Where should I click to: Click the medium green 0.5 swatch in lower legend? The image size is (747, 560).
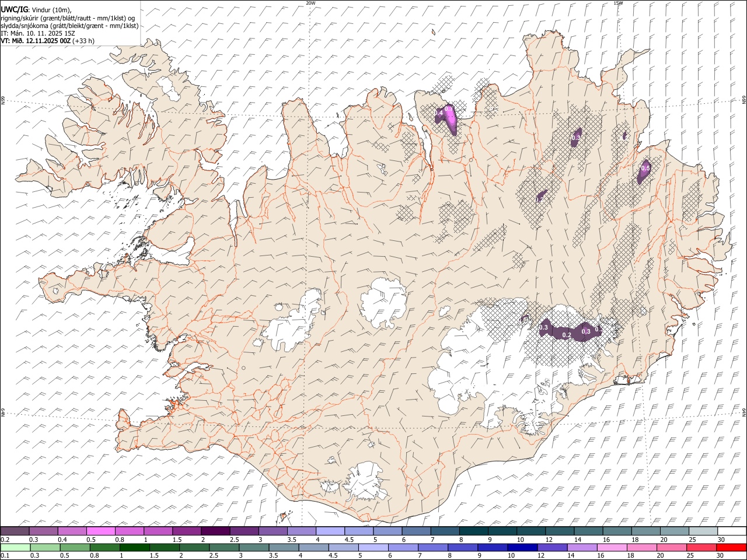(x=75, y=547)
